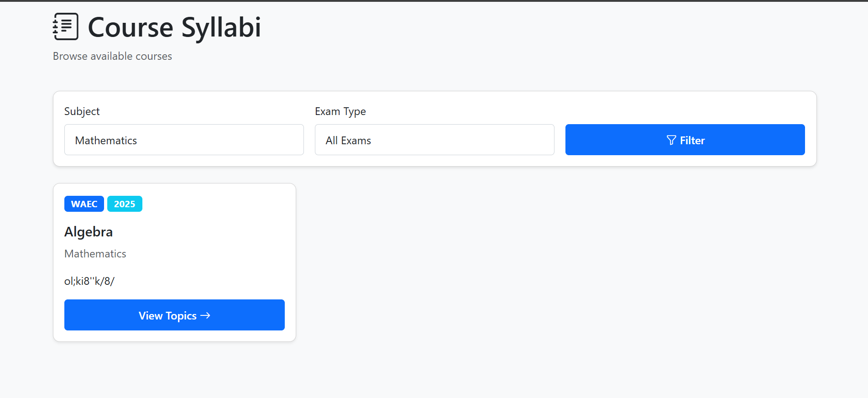The width and height of the screenshot is (868, 398).
Task: Click the notebook icon beside Course Syllabi
Action: coord(66,26)
